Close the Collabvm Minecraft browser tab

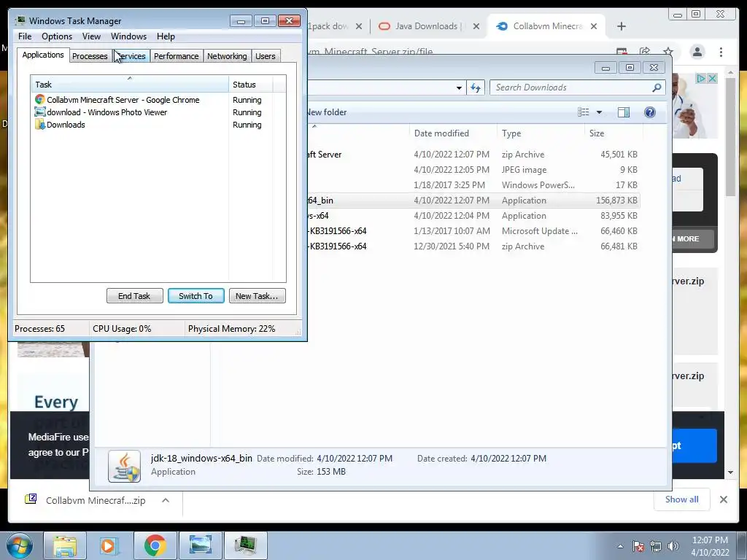click(x=594, y=27)
